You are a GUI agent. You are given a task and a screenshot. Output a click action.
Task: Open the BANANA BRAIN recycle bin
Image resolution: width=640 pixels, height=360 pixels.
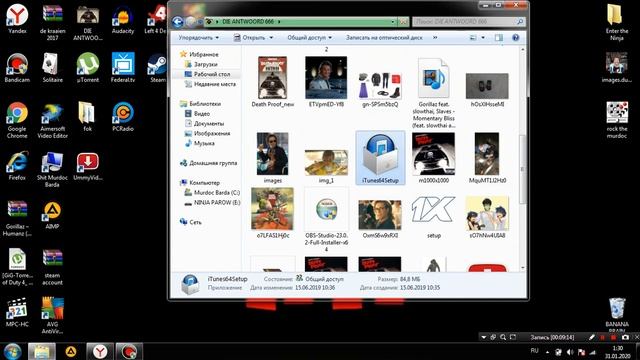pyautogui.click(x=617, y=315)
